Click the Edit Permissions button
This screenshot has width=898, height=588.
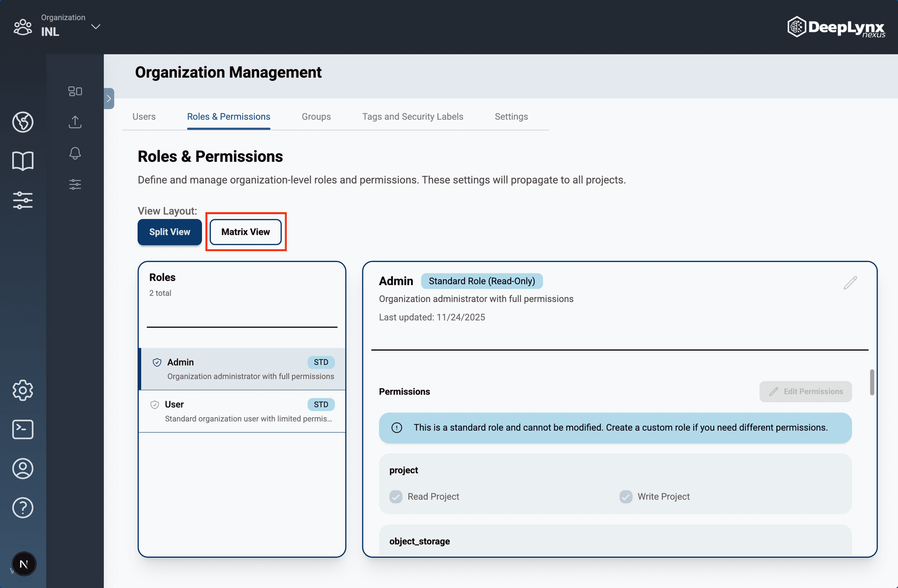[x=805, y=392]
